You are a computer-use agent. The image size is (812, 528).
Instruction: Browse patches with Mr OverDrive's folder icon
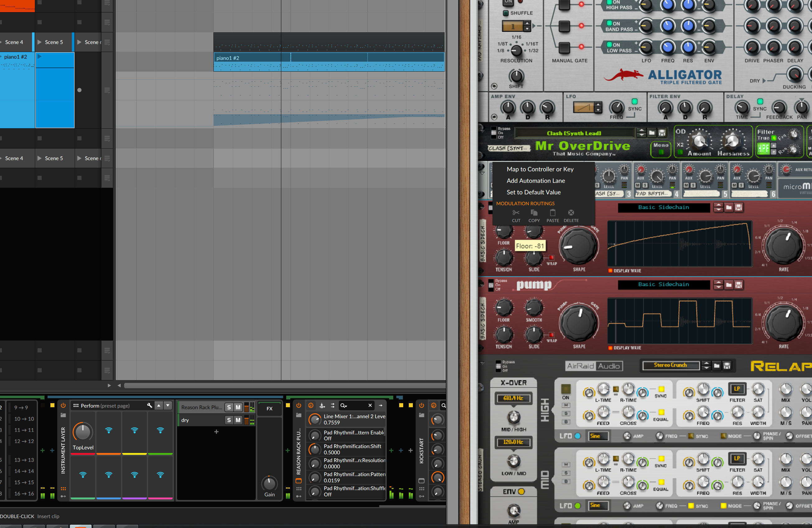tap(652, 133)
